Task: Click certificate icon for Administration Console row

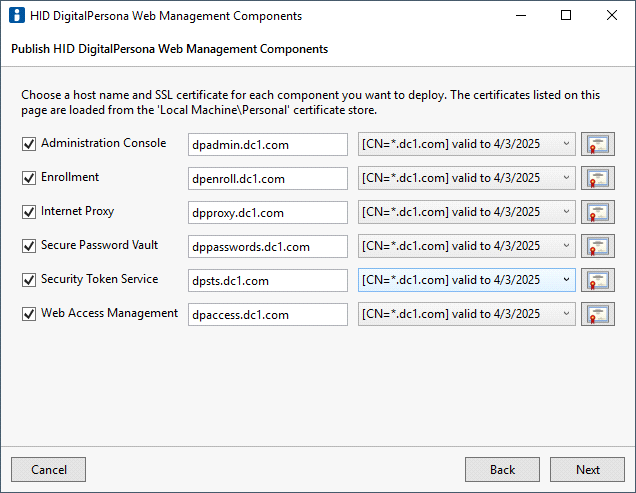Action: click(x=598, y=144)
